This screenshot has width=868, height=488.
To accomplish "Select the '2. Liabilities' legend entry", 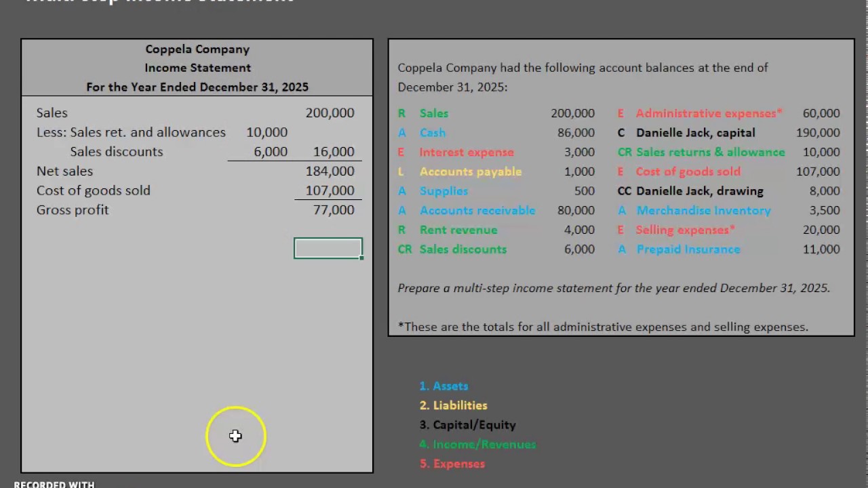I will click(453, 405).
